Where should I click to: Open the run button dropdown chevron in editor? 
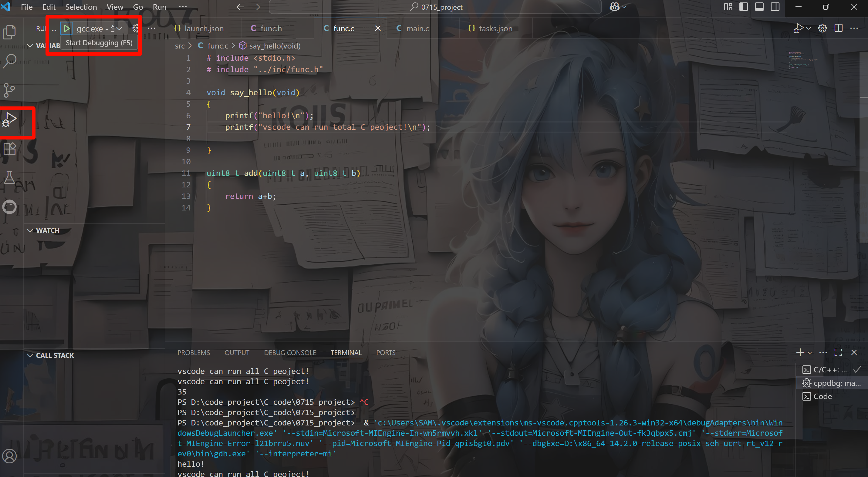coord(808,28)
